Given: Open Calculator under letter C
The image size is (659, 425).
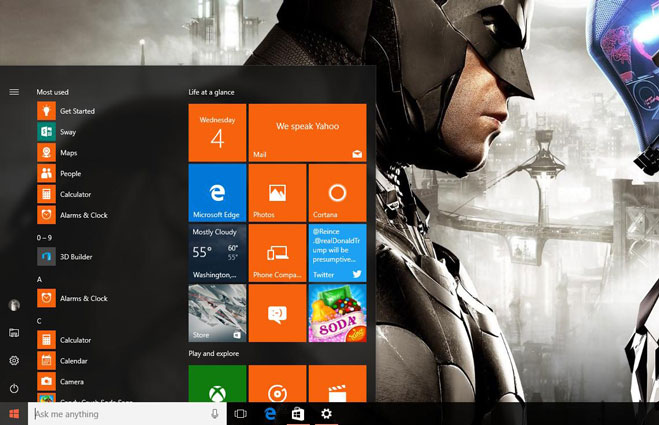Looking at the screenshot, I should 64,340.
